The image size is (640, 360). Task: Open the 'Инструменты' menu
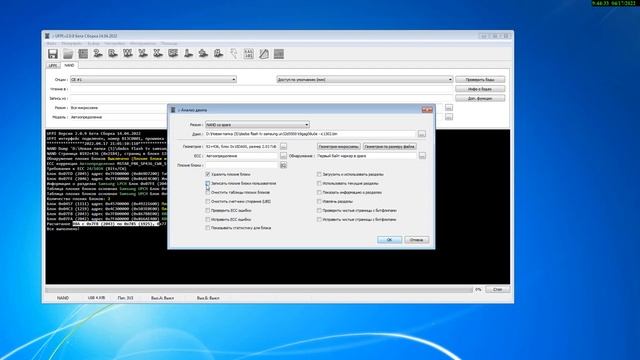coord(143,43)
